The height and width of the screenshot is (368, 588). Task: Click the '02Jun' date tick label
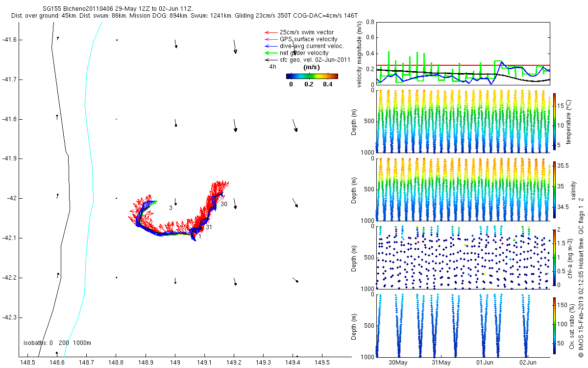pos(528,363)
